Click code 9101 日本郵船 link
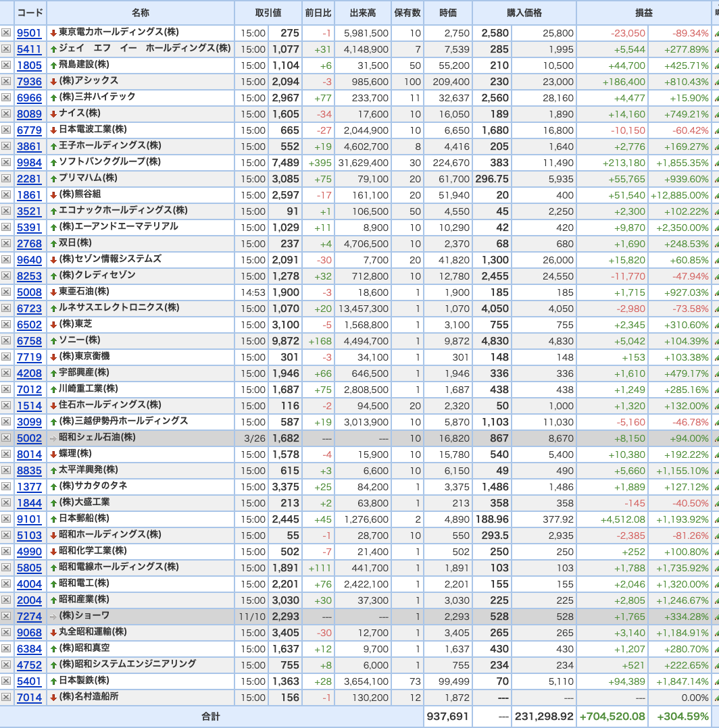This screenshot has height=728, width=719. click(29, 519)
